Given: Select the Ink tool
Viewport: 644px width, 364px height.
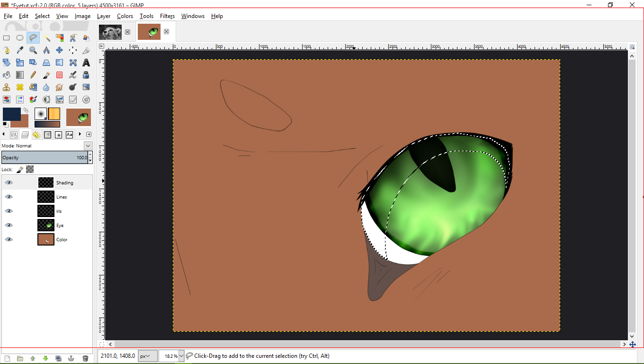Looking at the screenshot, I should 86,74.
